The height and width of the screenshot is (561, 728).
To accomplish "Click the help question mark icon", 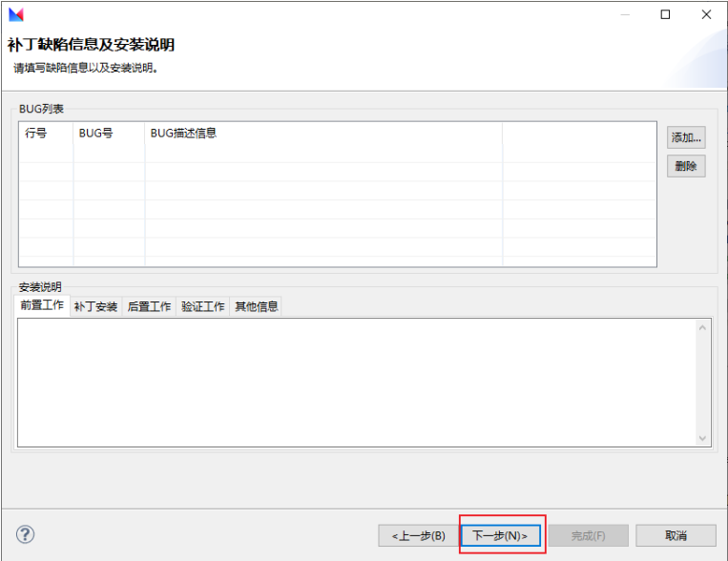I will point(25,534).
